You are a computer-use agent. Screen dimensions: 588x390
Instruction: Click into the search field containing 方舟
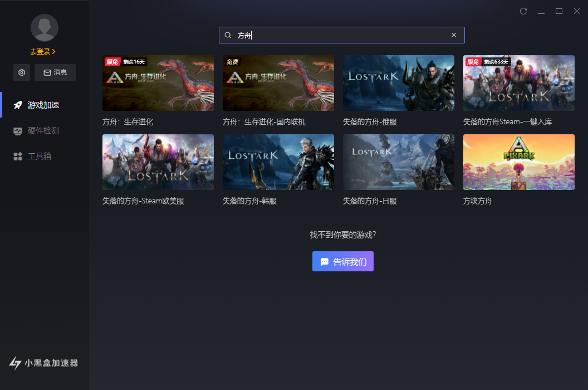pyautogui.click(x=342, y=35)
